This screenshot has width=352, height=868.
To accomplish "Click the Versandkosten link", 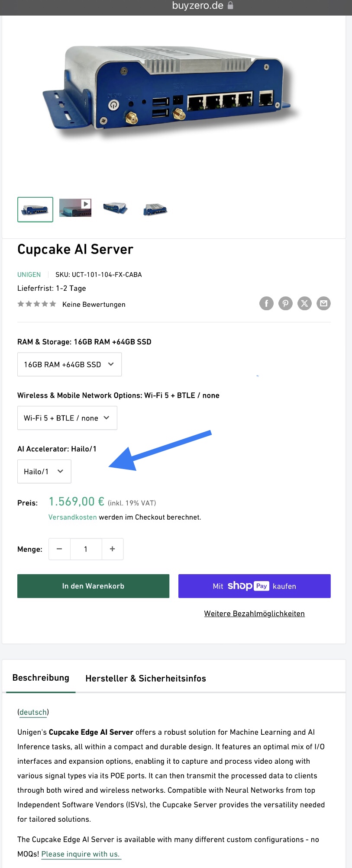I will click(72, 517).
